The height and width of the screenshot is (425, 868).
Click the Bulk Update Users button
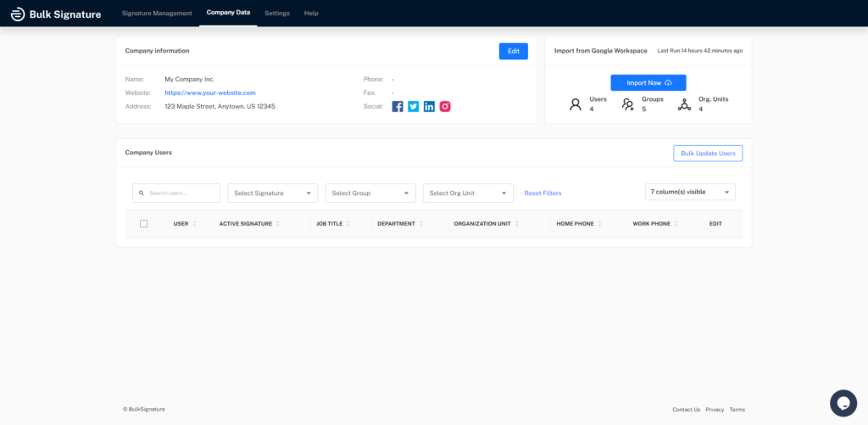(708, 154)
